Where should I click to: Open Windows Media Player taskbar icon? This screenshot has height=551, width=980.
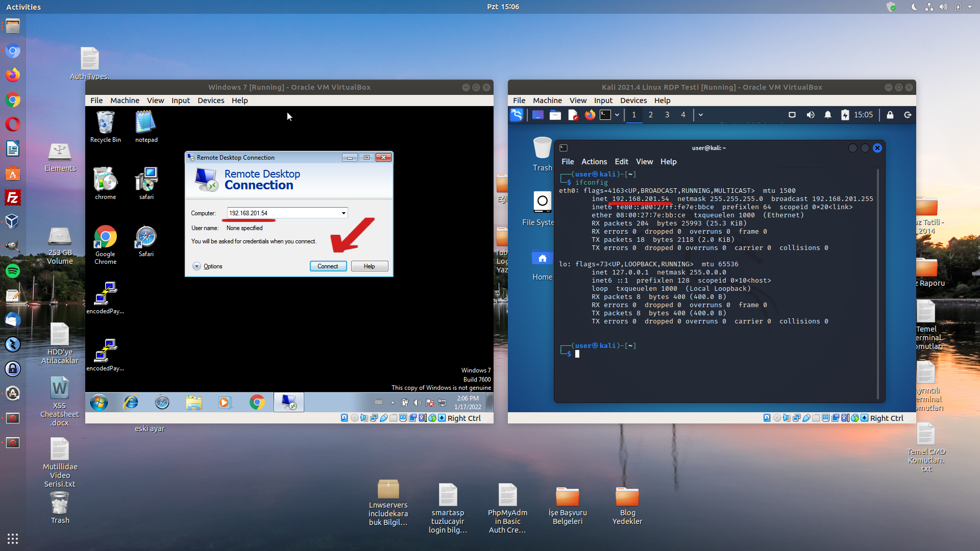[224, 403]
